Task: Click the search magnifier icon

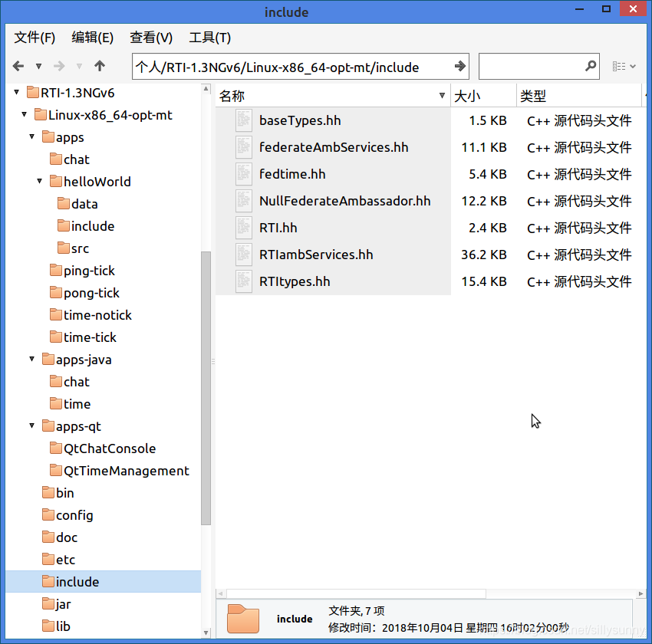Action: 591,66
